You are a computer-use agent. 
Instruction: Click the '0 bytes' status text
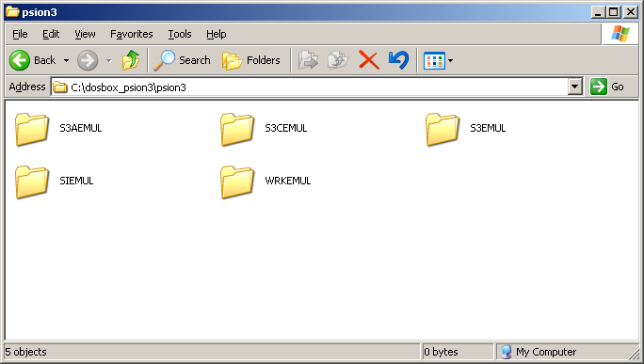[442, 352]
